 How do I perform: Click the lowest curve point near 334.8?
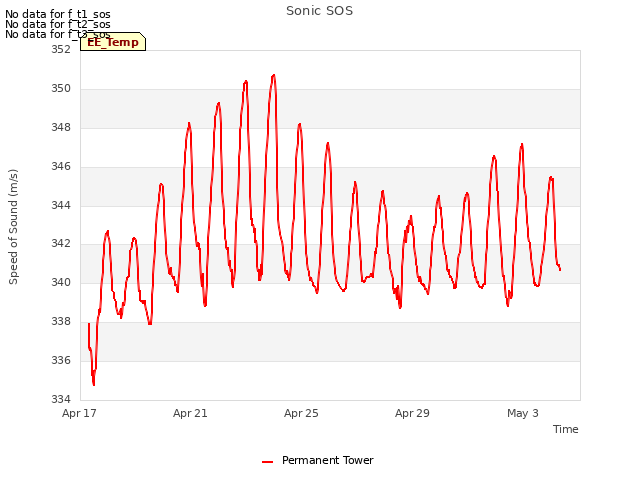pos(94,384)
